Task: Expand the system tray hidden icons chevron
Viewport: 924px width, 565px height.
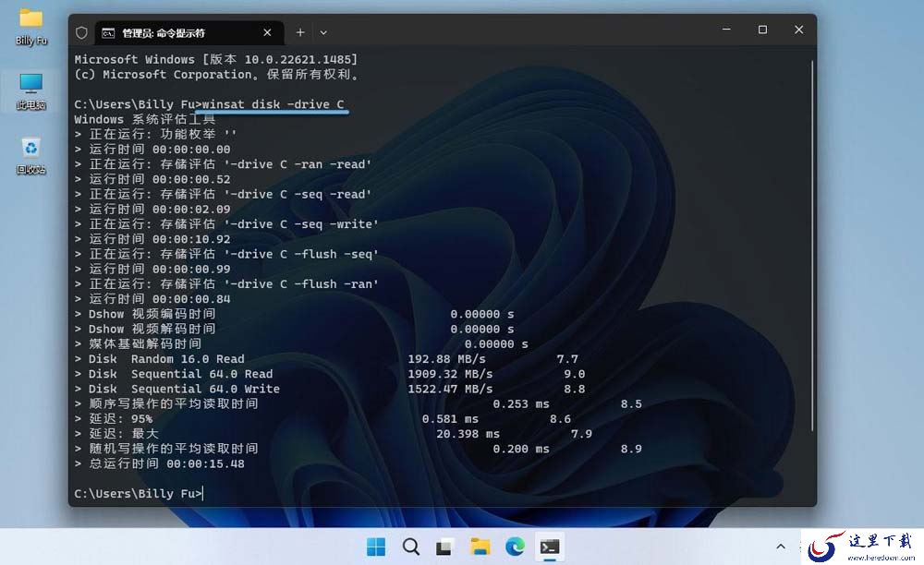Action: (781, 547)
